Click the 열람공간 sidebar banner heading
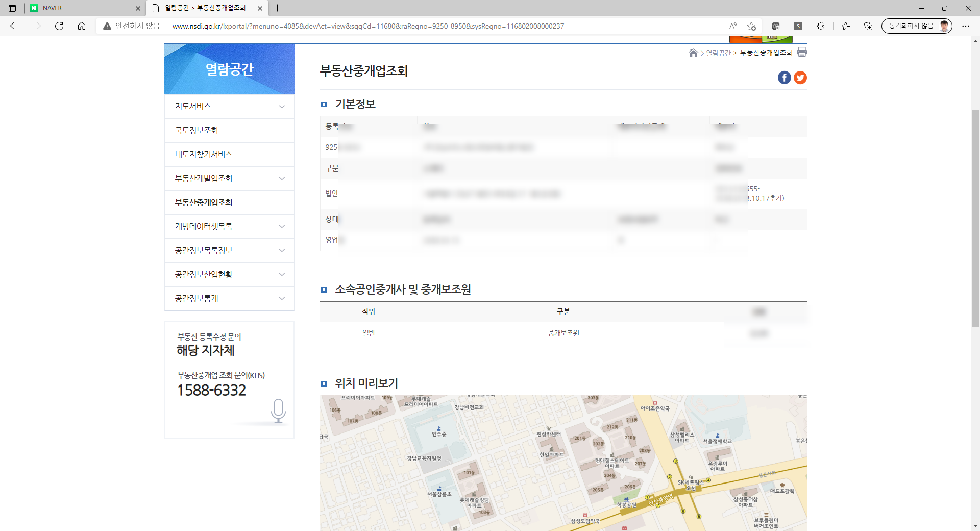Image resolution: width=980 pixels, height=531 pixels. click(229, 69)
